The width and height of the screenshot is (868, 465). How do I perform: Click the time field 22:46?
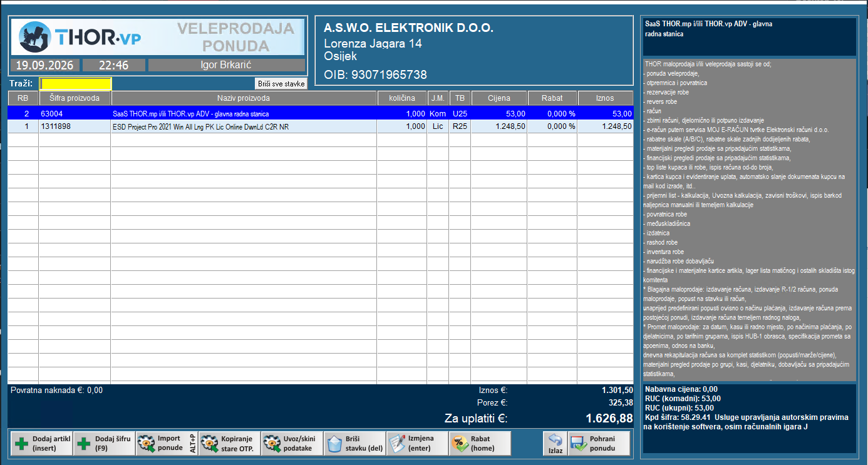point(113,65)
